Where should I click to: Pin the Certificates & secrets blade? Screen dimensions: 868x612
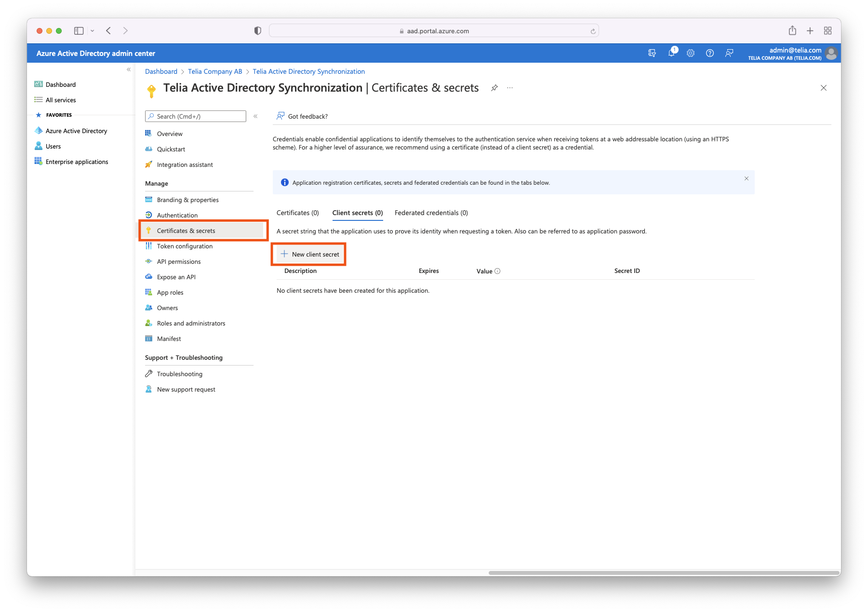(494, 88)
